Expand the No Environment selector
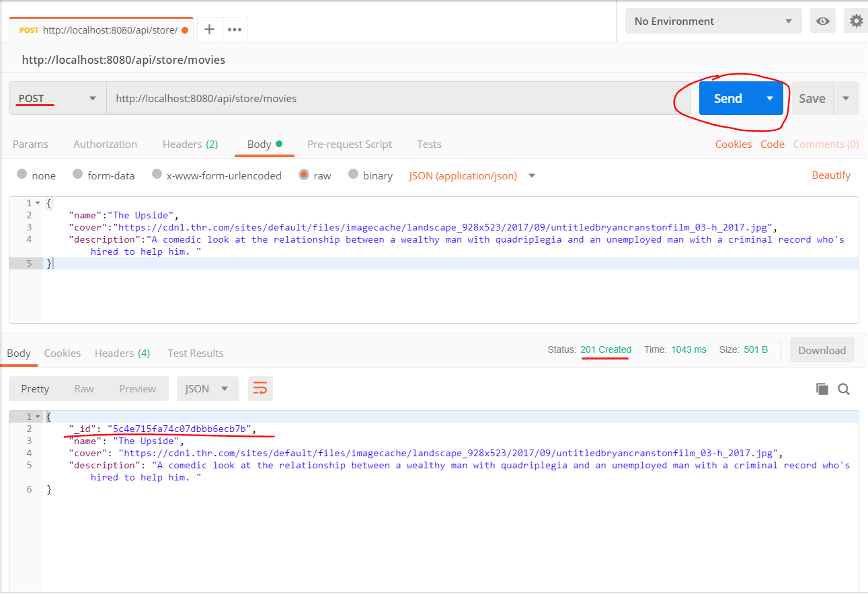The height and width of the screenshot is (594, 868). [x=713, y=21]
